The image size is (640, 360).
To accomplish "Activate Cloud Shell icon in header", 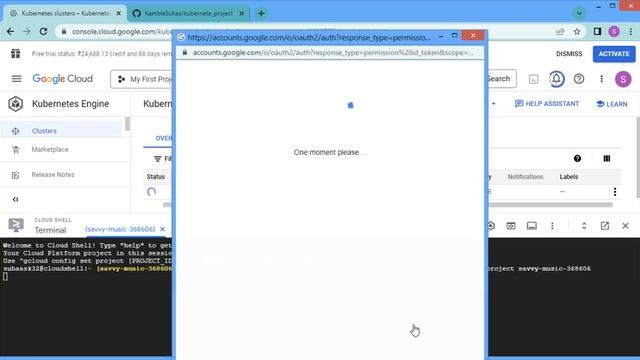I will click(533, 79).
